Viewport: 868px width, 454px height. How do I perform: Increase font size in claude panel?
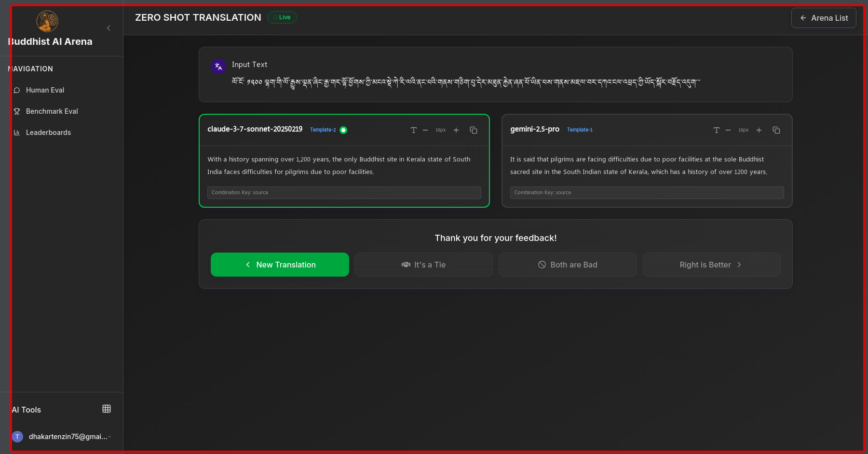tap(456, 130)
